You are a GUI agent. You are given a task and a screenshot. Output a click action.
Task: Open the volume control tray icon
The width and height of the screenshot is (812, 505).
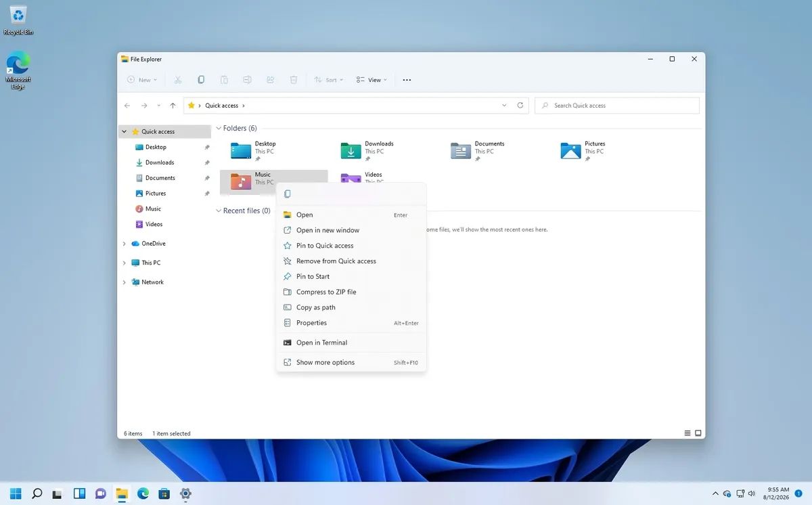click(752, 493)
